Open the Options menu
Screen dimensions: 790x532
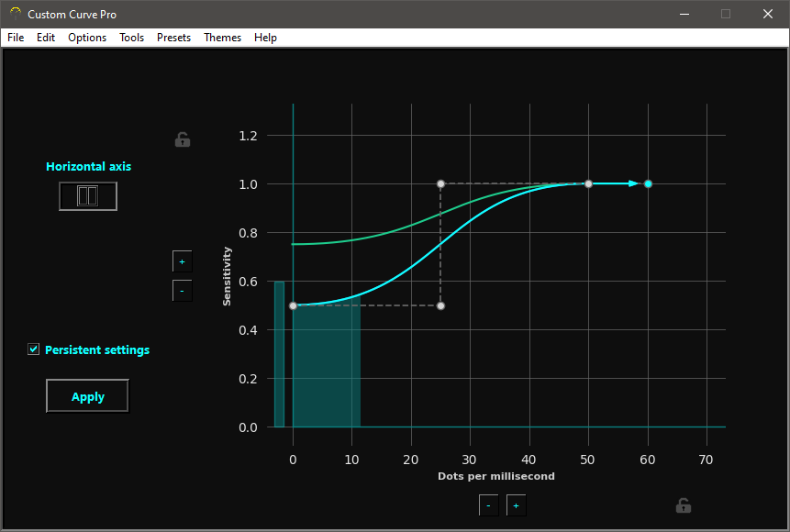[x=87, y=38]
